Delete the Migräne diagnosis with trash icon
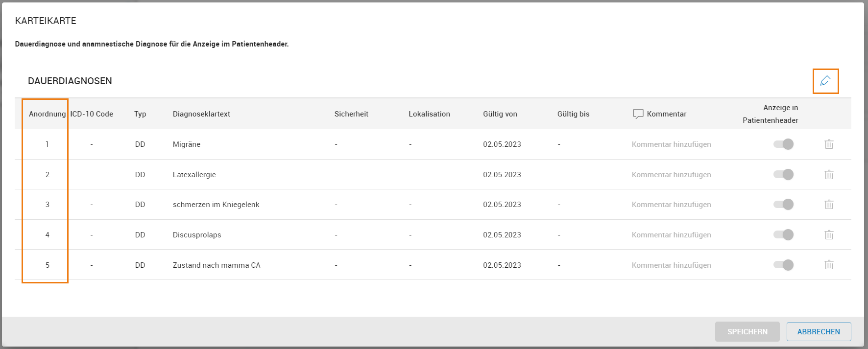Image resolution: width=868 pixels, height=349 pixels. click(829, 144)
